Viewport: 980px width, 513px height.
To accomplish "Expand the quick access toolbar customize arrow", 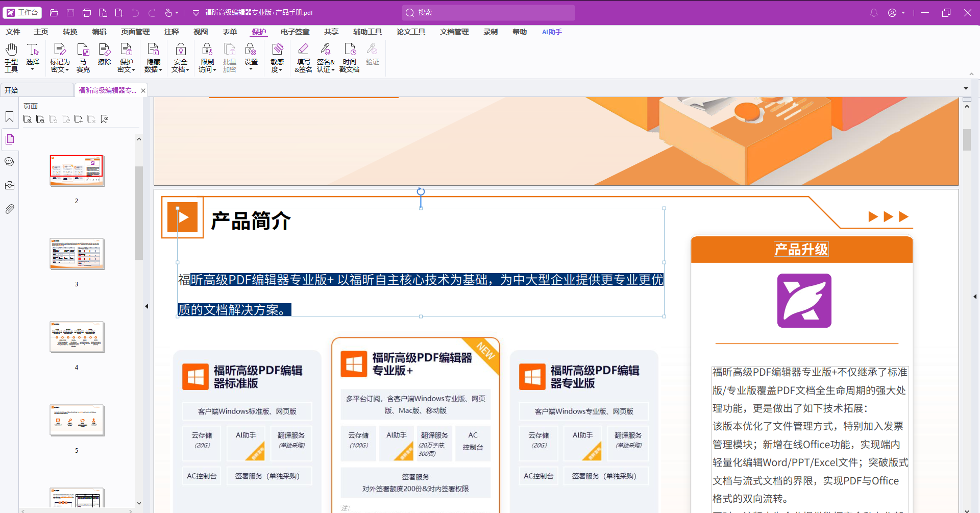I will pos(196,13).
